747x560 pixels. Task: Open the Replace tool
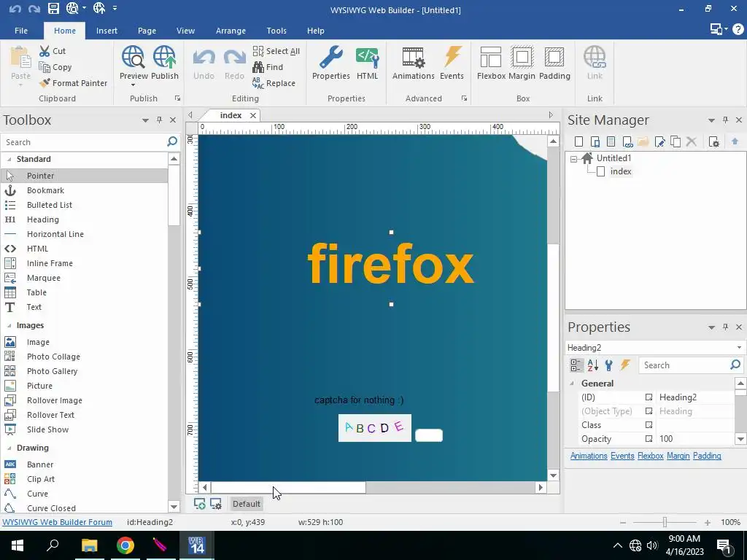coord(274,83)
